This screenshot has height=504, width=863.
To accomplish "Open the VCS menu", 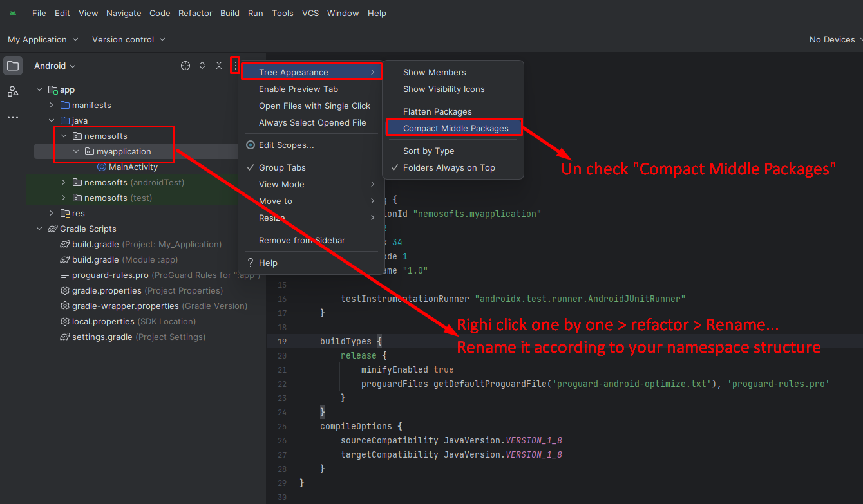I will (310, 13).
